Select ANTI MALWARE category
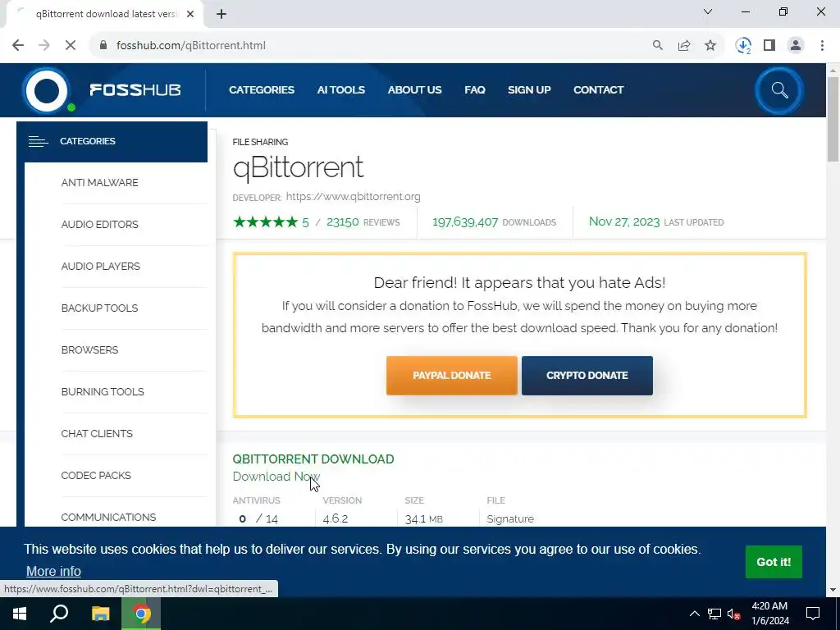This screenshot has width=840, height=630. (x=99, y=183)
